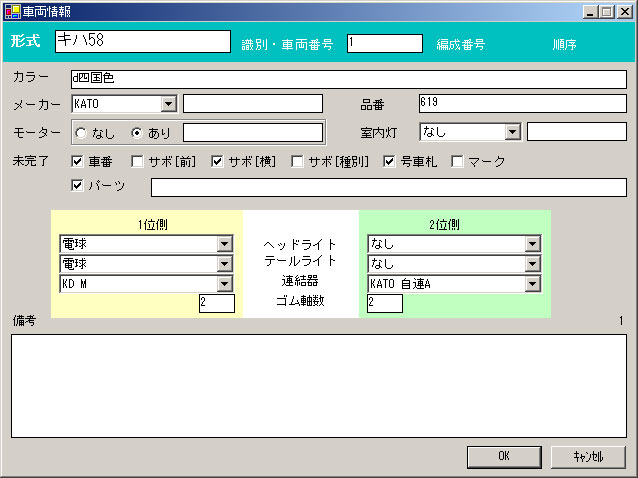Image resolution: width=638 pixels, height=478 pixels.
Task: Open 1位側 coupler KD M dropdown
Action: pos(225,284)
